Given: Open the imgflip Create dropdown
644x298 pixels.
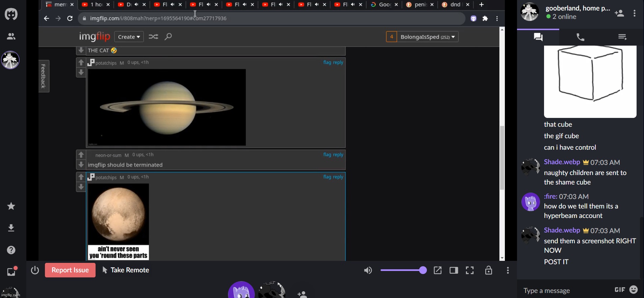Looking at the screenshot, I should (129, 37).
